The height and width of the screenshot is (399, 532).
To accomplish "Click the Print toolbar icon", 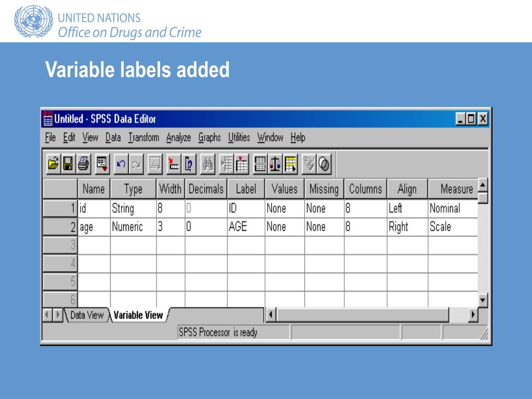I will 84,165.
